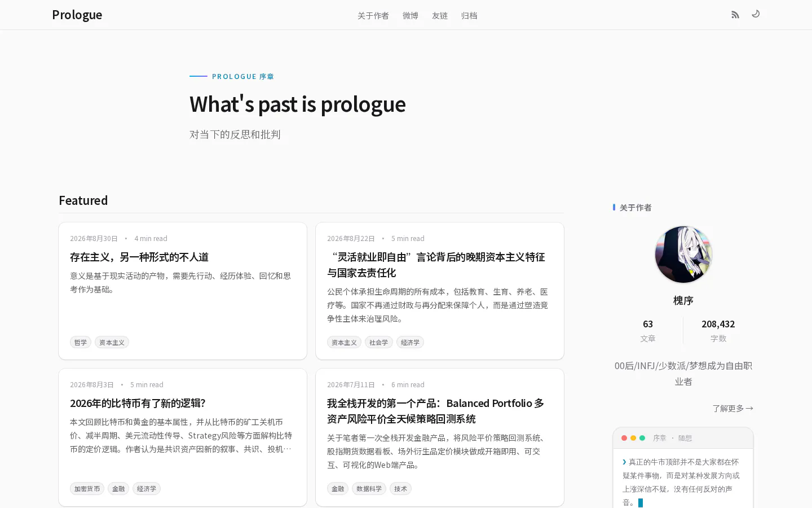Open the Balanced Portfolio article
The image size is (812, 508).
435,411
